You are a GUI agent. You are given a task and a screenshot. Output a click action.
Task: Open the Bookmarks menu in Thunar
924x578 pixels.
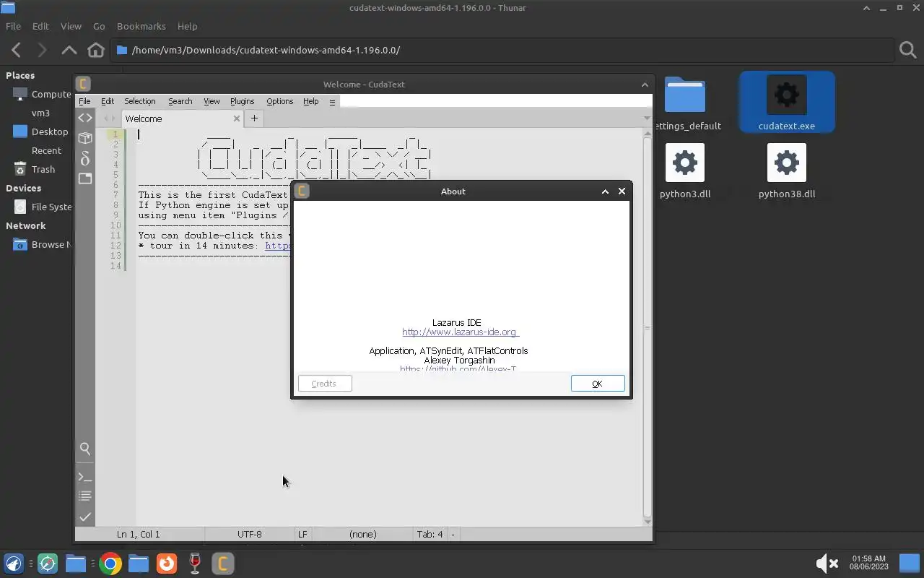pyautogui.click(x=141, y=26)
